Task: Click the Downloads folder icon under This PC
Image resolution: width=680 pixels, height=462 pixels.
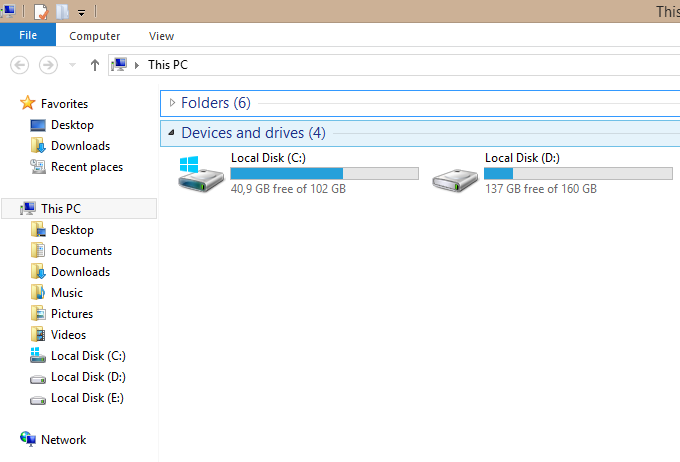Action: [38, 272]
